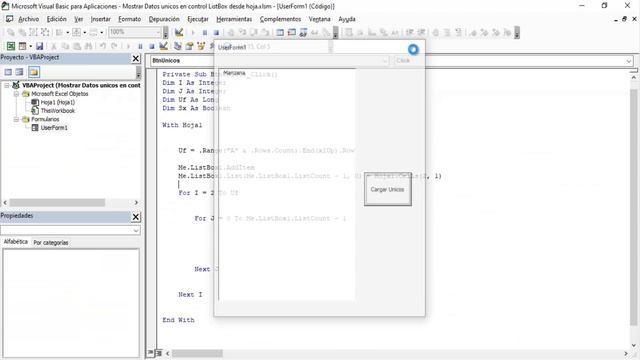Close the Proyecto - VBAProject panel
This screenshot has height=360, width=640.
pos(136,59)
